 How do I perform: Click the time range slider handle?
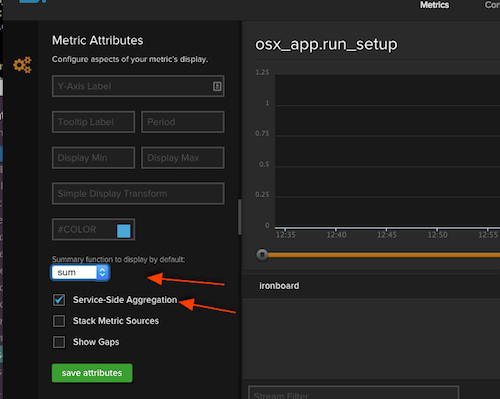pos(262,255)
